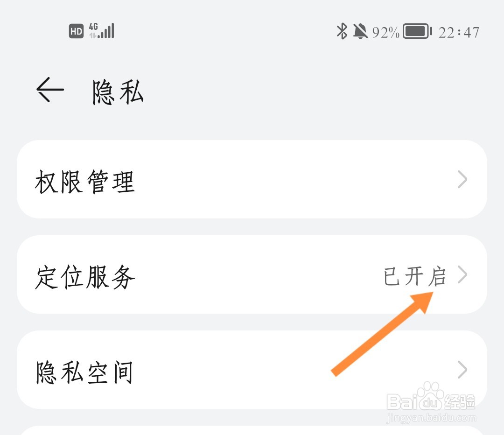Click the 22:47 clock display
The image size is (504, 435).
point(459,33)
